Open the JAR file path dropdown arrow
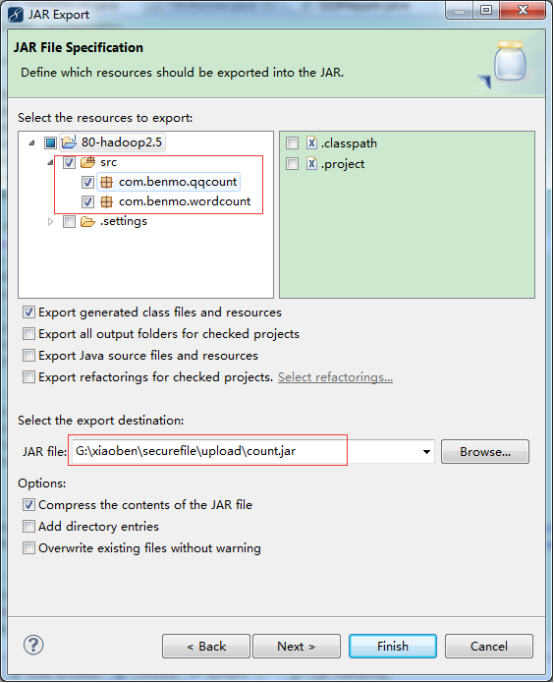 click(426, 452)
